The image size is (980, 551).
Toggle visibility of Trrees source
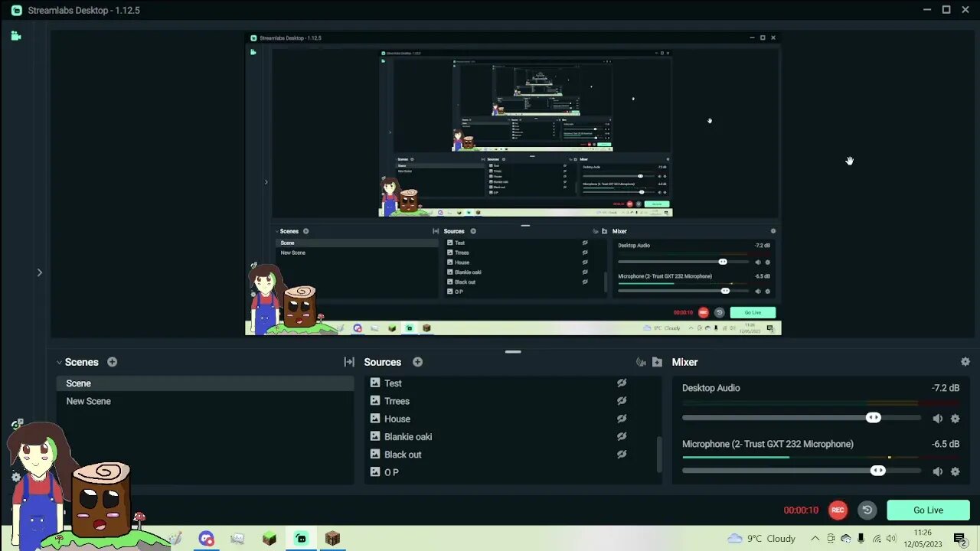(x=622, y=401)
